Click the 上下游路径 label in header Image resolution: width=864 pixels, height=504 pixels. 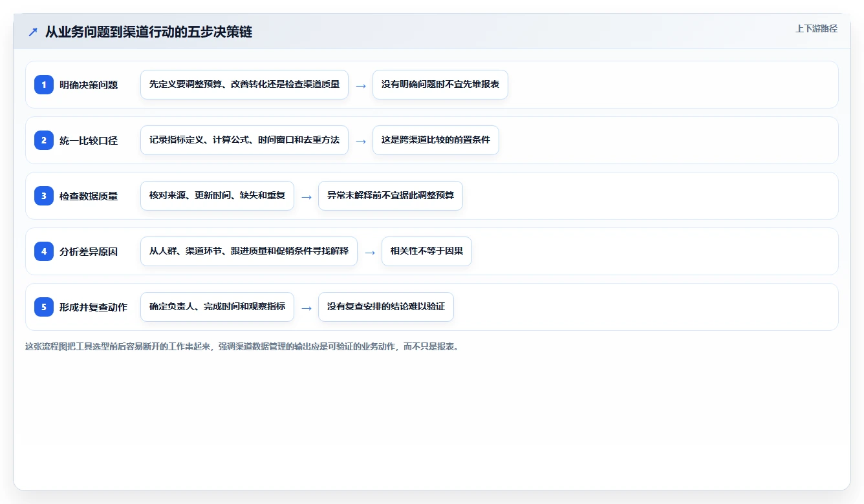coord(816,28)
